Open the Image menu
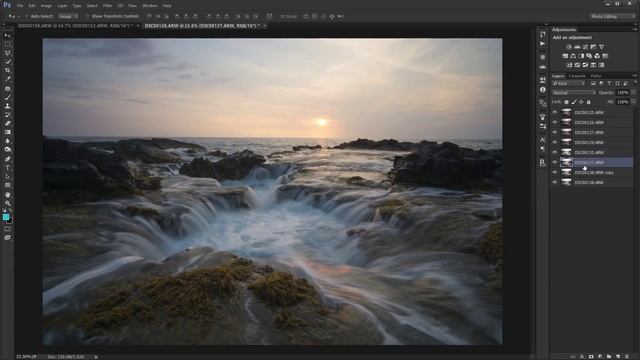Screen dimensions: 640x360 [46, 6]
